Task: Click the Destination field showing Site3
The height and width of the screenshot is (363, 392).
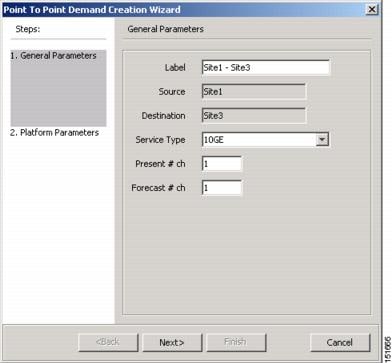Action: [x=254, y=116]
